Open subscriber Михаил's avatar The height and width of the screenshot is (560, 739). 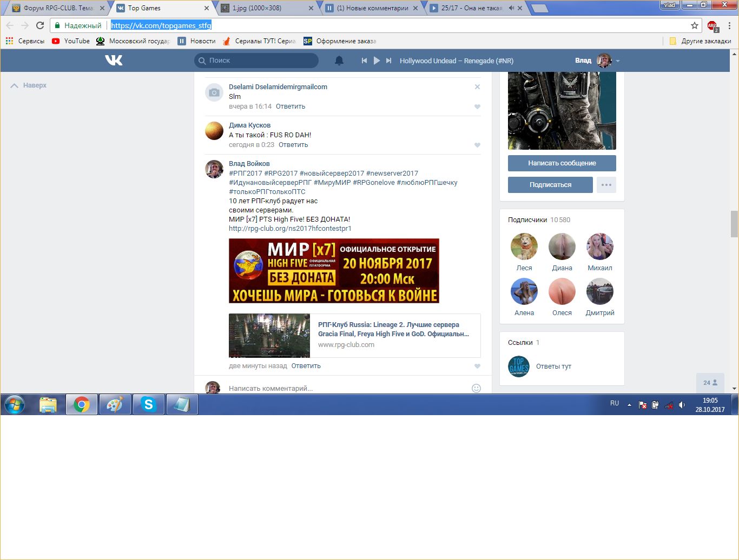click(x=600, y=246)
